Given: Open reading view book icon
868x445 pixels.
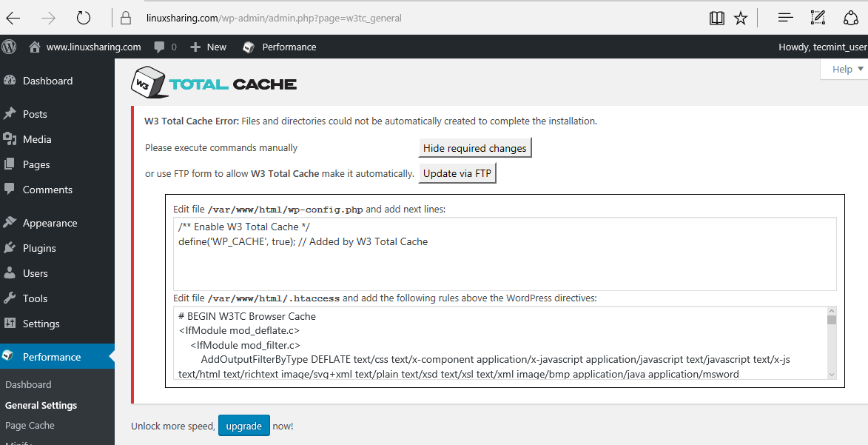Looking at the screenshot, I should coord(716,18).
